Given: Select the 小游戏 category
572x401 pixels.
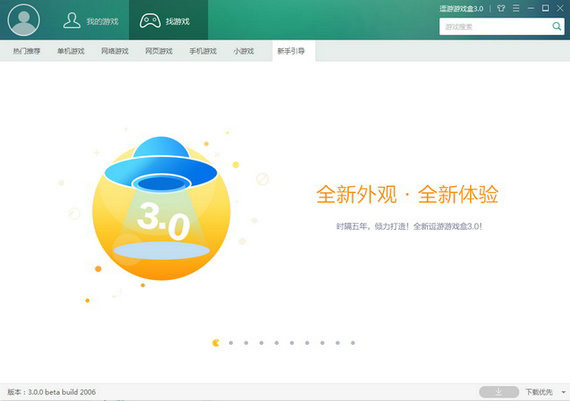Looking at the screenshot, I should click(243, 51).
